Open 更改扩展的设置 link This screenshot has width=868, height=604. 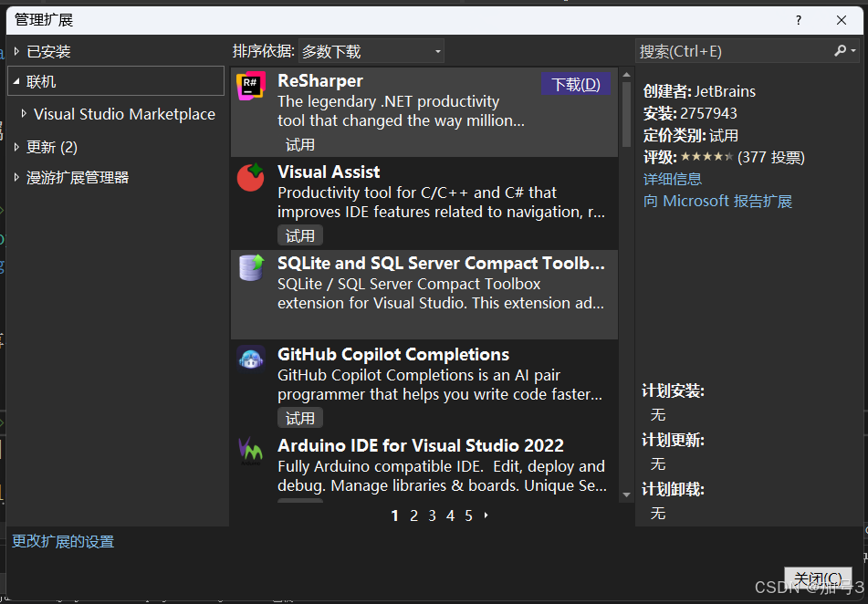(x=63, y=541)
